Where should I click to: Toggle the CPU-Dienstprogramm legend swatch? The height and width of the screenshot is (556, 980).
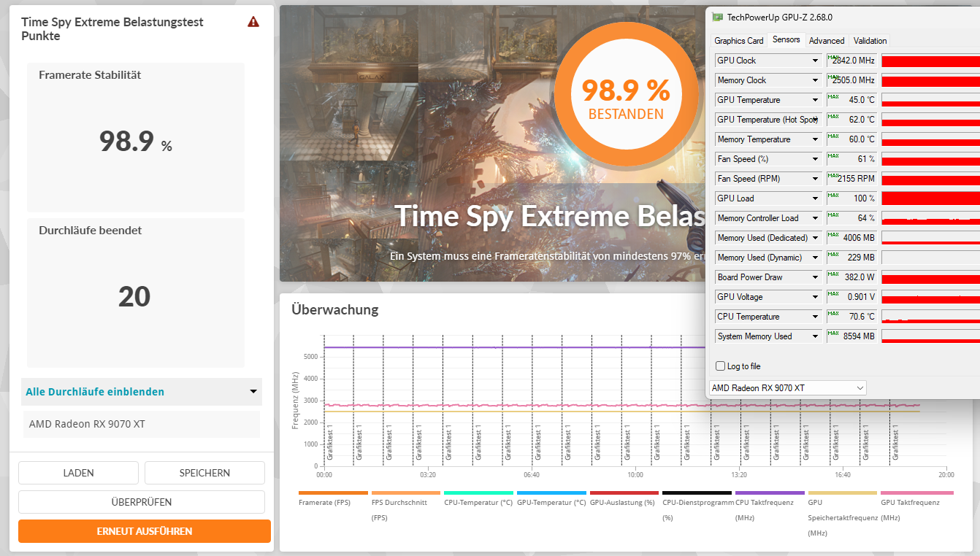point(697,493)
